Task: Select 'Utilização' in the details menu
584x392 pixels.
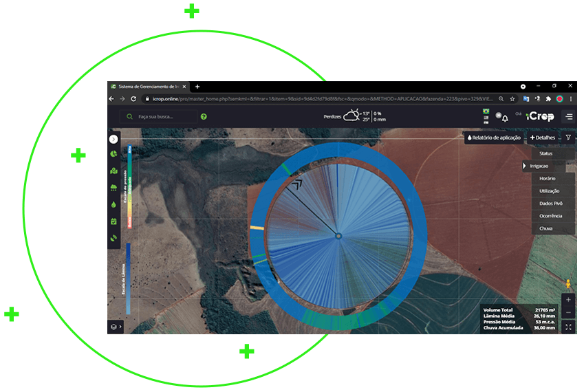Action: point(553,191)
